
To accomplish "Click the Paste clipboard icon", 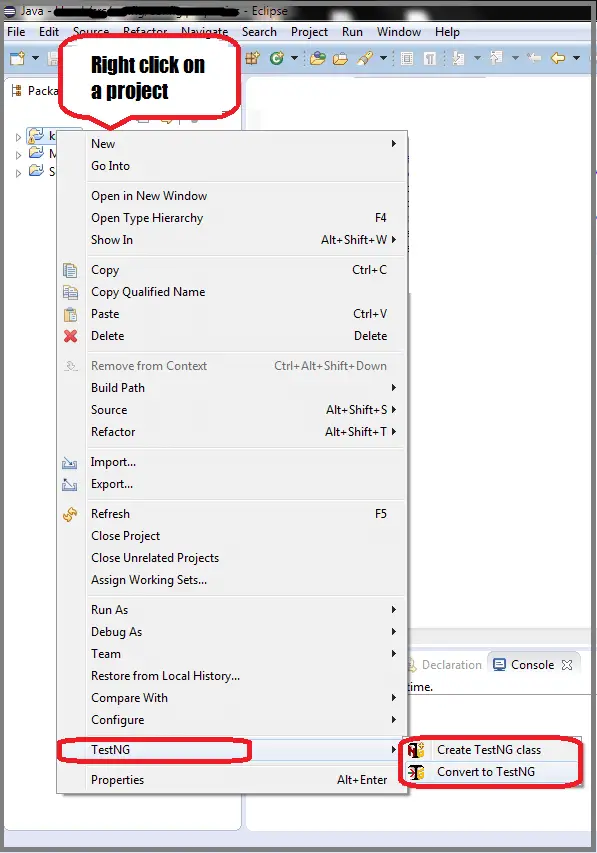I will pyautogui.click(x=70, y=314).
